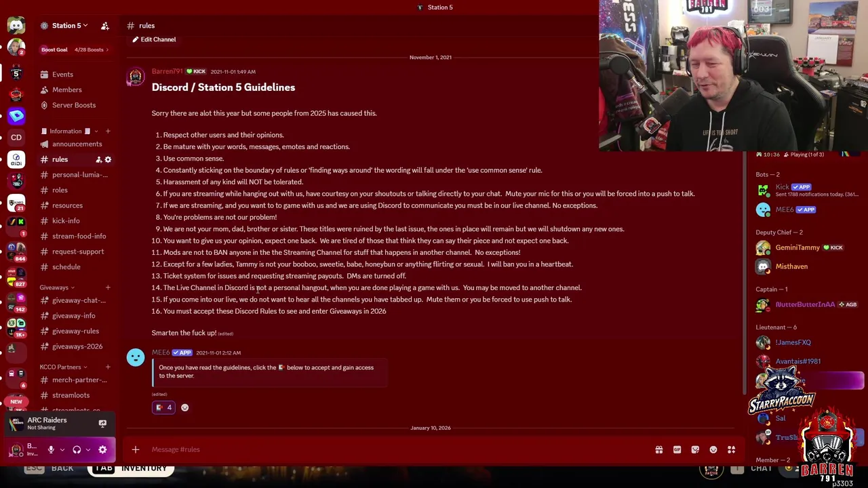Go to kick-info channel

(66, 221)
